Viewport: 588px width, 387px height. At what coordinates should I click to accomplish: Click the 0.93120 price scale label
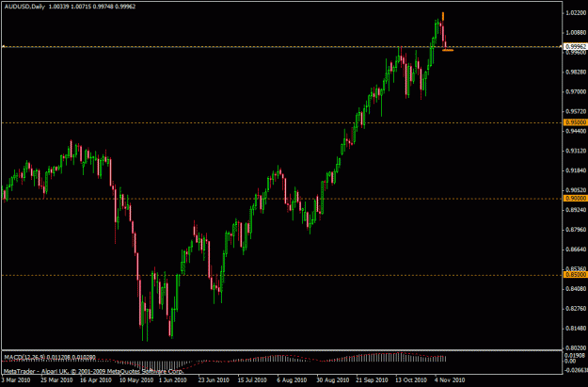(x=576, y=151)
